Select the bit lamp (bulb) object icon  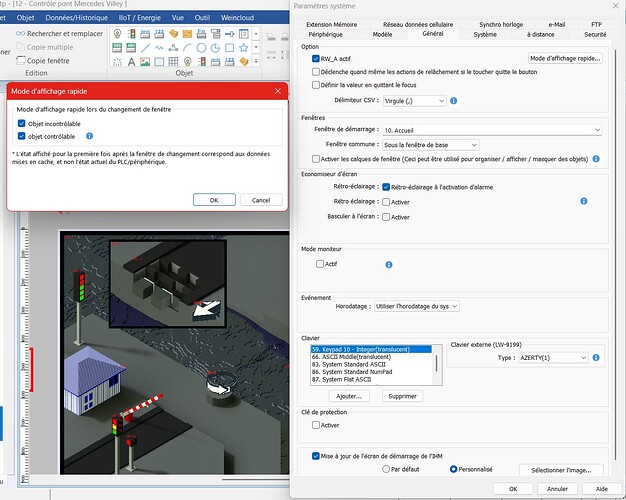[117, 34]
